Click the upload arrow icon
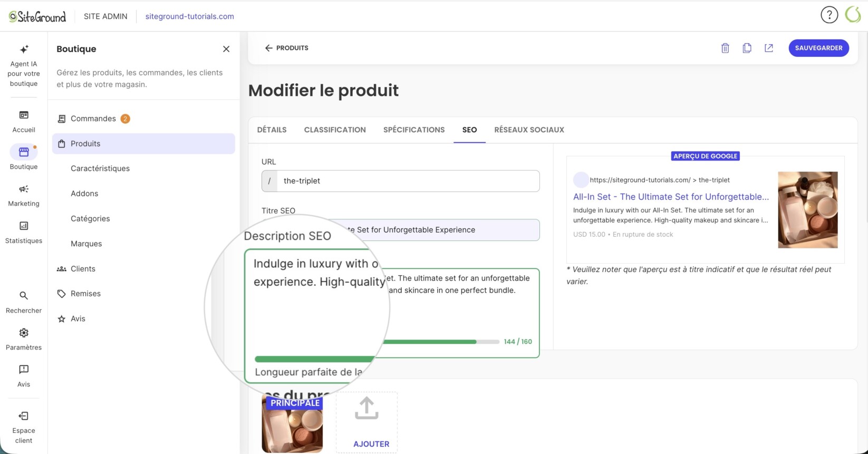 pyautogui.click(x=367, y=408)
